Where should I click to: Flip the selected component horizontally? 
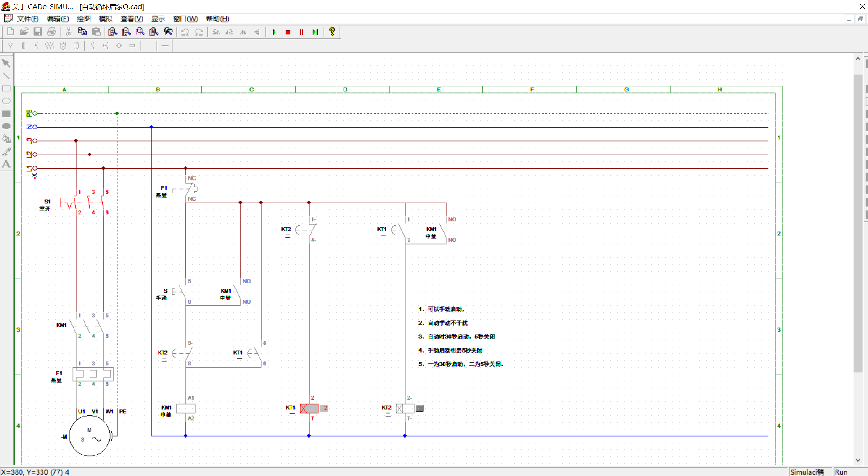tap(243, 32)
